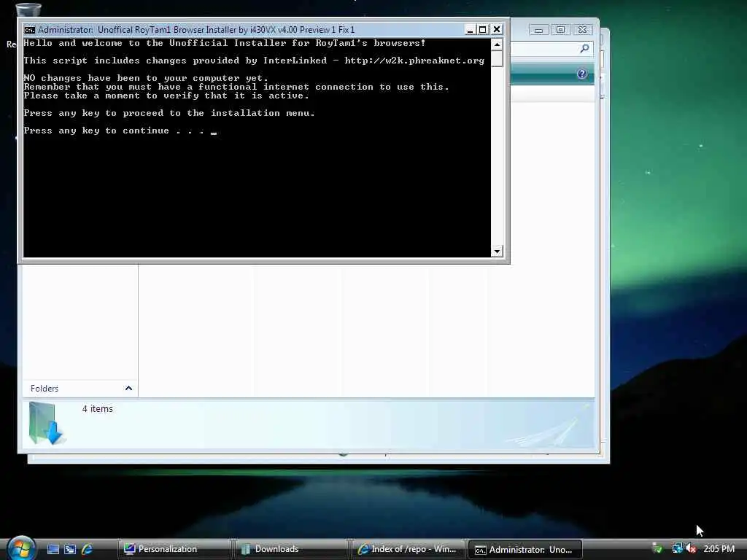
Task: Open Help in the Downloads window
Action: click(x=581, y=74)
